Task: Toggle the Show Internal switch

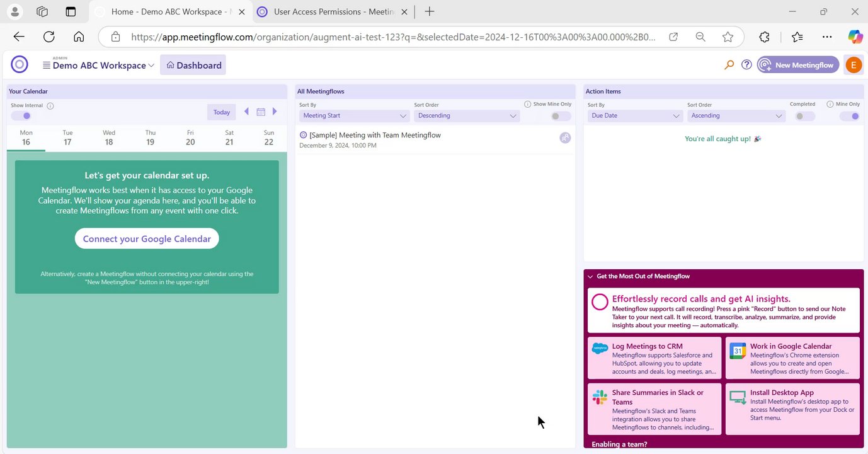Action: click(21, 116)
